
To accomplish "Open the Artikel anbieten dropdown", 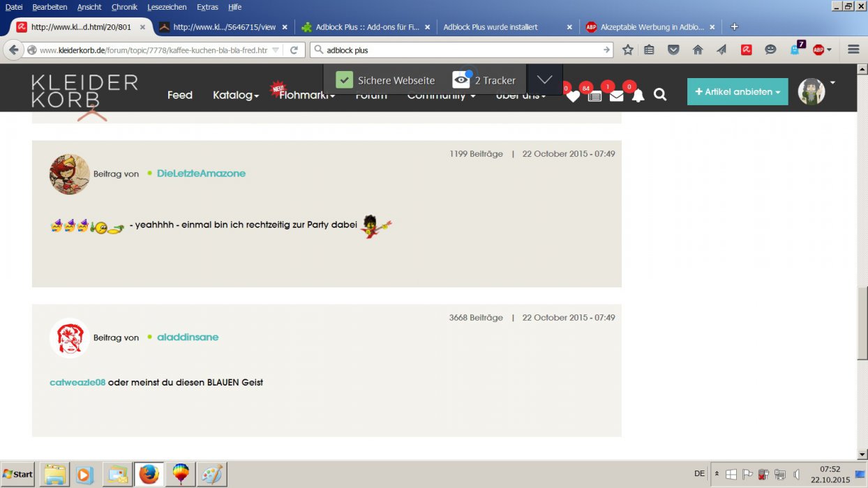I will coord(738,92).
